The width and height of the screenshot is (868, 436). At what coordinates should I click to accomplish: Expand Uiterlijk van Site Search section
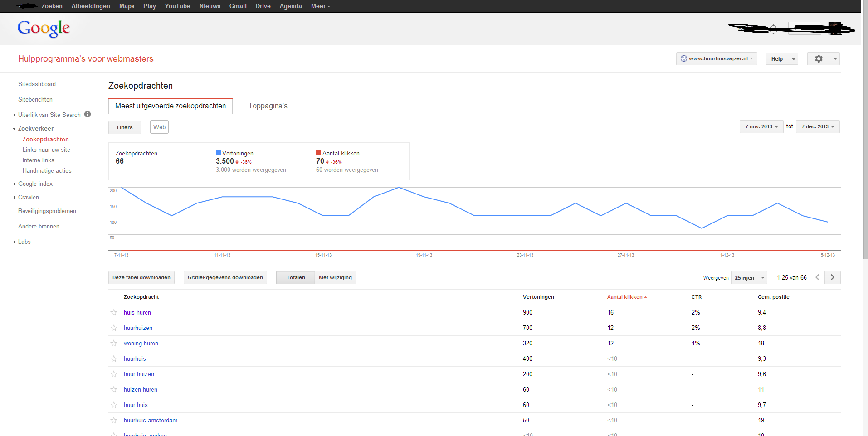(15, 115)
